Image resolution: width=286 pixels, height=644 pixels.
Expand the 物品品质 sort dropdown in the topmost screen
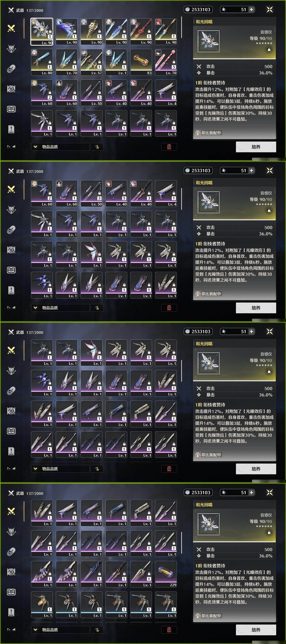(60, 147)
